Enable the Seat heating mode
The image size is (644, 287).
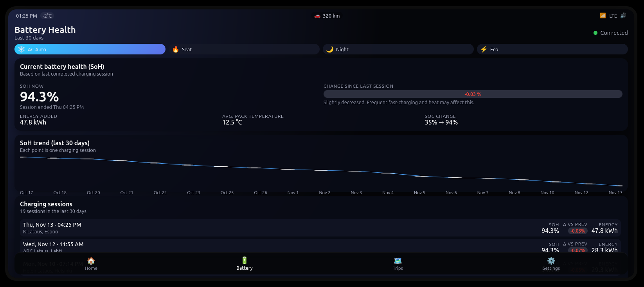pos(245,49)
